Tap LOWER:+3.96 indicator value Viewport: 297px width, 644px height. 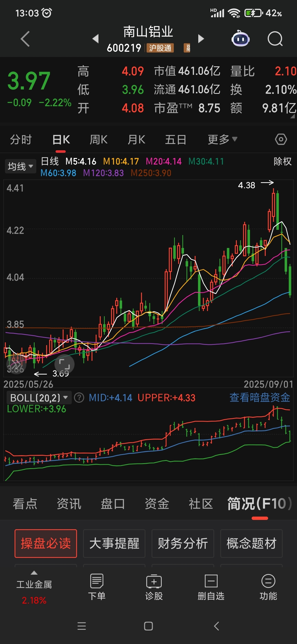37,409
